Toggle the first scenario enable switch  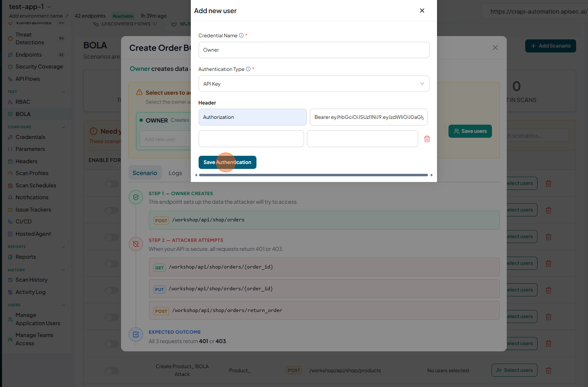112,184
